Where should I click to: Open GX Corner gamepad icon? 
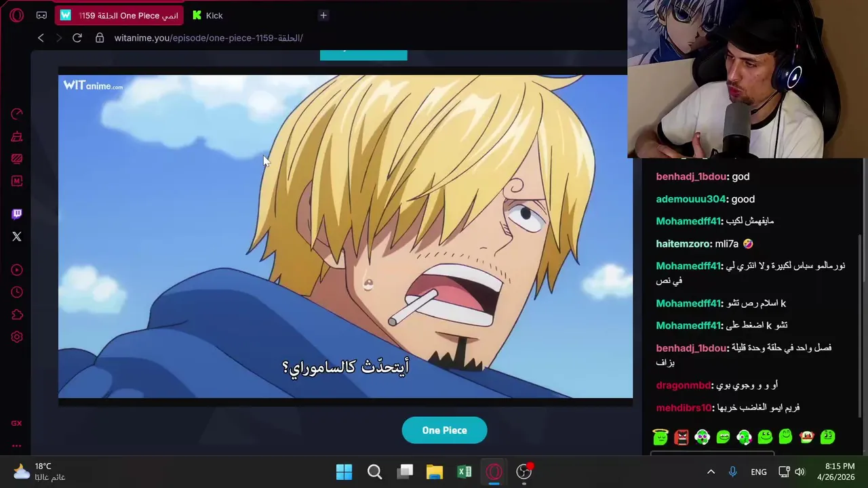41,15
